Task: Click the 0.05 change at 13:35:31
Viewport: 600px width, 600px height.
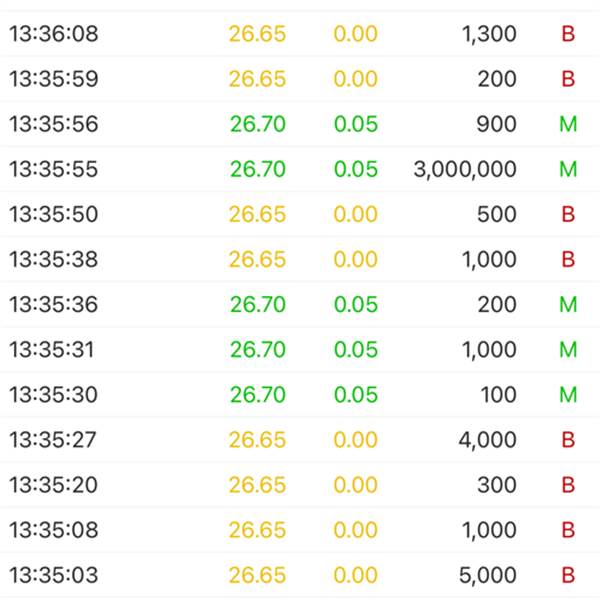Action: [356, 349]
